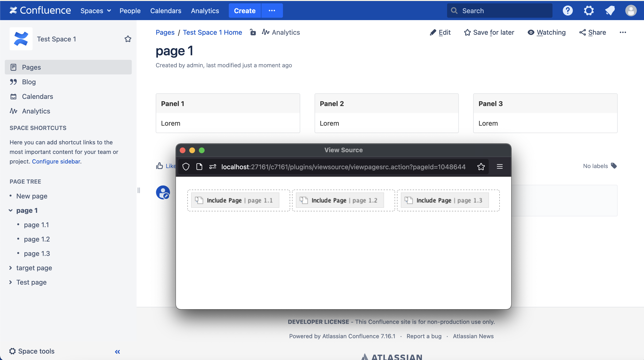Viewport: 644px width, 360px height.
Task: Open the Confluence home via the logo
Action: 40,10
